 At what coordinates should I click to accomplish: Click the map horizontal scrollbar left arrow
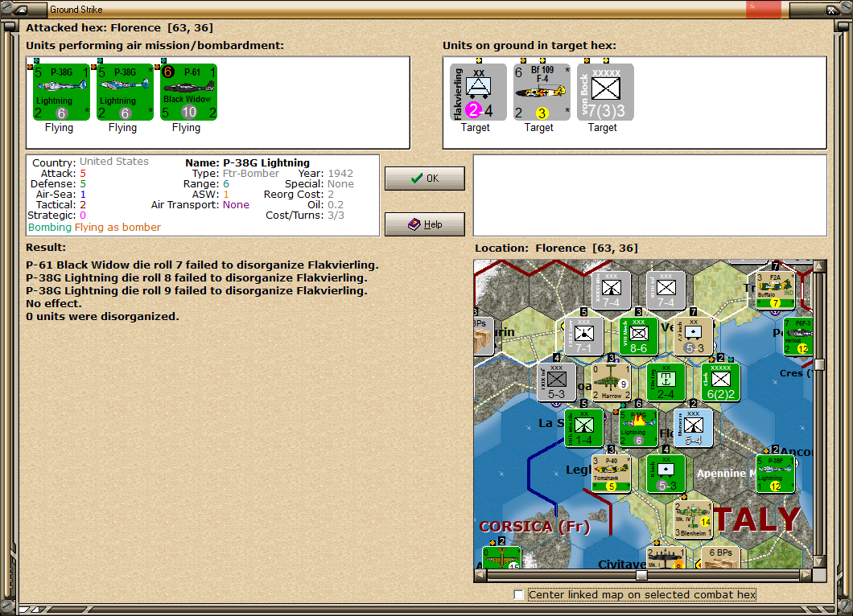[x=480, y=575]
